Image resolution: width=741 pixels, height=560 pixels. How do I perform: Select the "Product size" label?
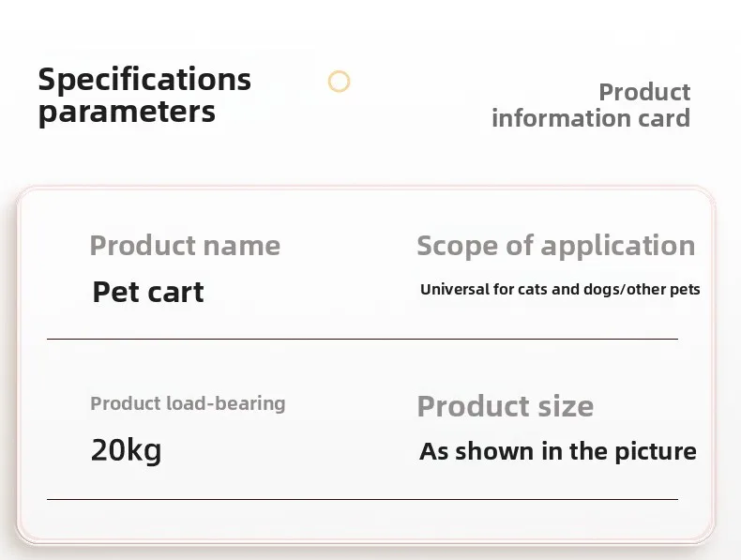coord(505,406)
